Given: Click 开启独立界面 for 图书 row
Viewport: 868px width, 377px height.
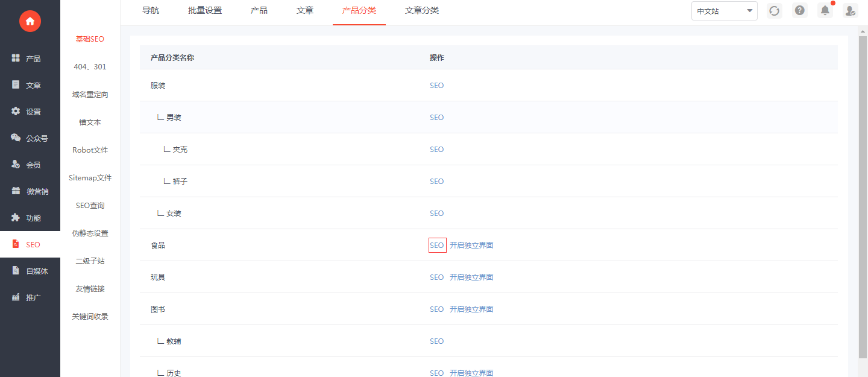Looking at the screenshot, I should coord(471,309).
